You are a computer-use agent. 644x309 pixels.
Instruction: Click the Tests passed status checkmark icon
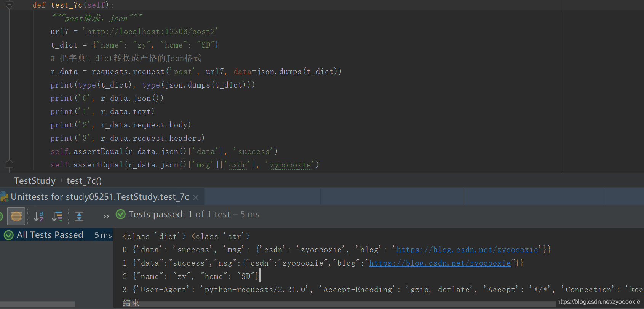pyautogui.click(x=120, y=214)
